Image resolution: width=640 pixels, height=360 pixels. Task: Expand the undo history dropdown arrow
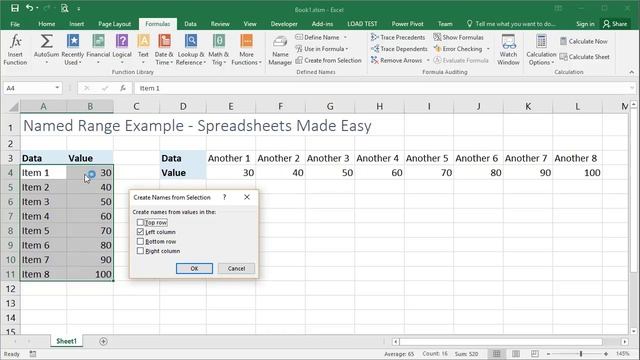(x=38, y=8)
